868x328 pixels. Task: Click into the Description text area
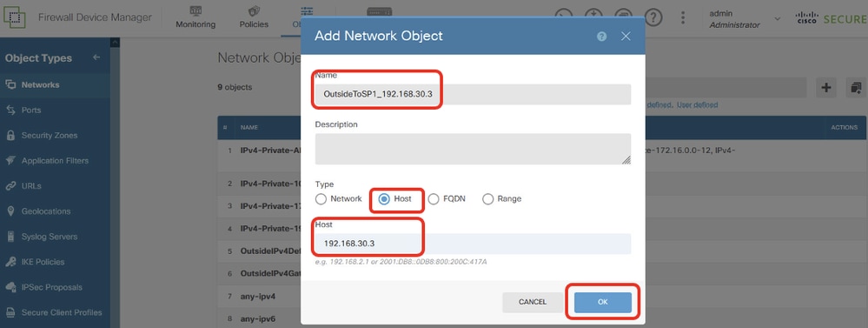pos(473,149)
